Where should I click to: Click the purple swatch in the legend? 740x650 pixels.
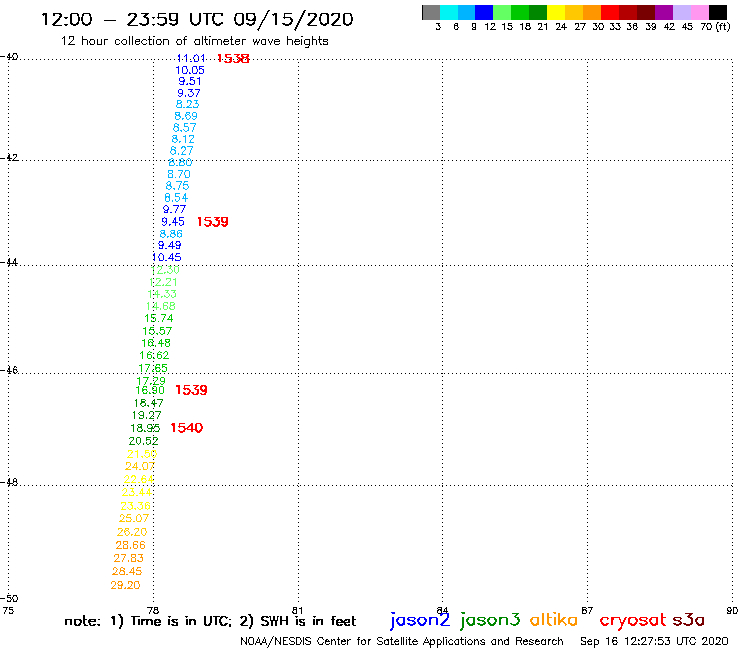click(x=664, y=12)
